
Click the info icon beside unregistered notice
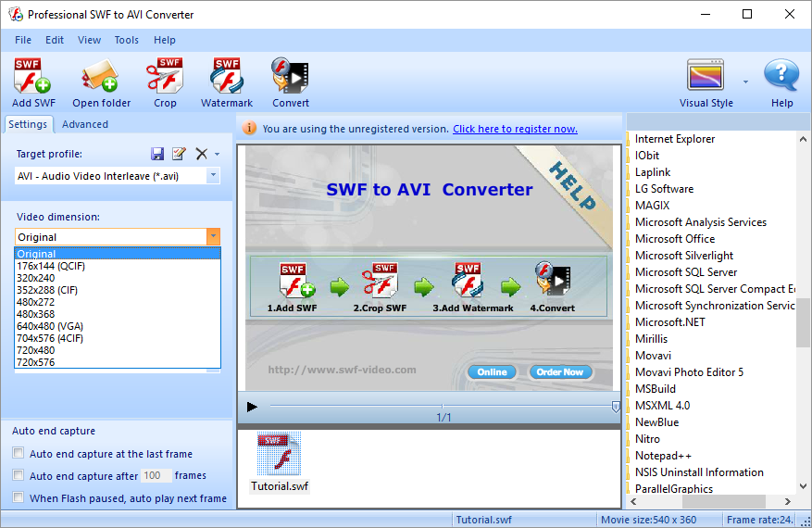point(249,128)
